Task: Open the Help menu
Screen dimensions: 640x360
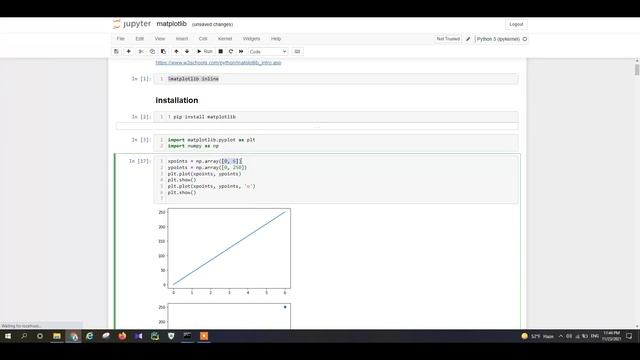Action: coord(276,39)
